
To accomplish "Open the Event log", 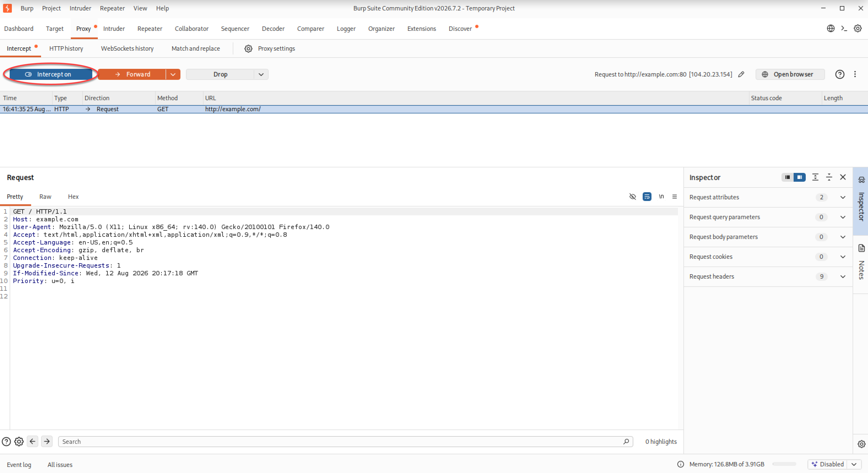I will click(19, 465).
